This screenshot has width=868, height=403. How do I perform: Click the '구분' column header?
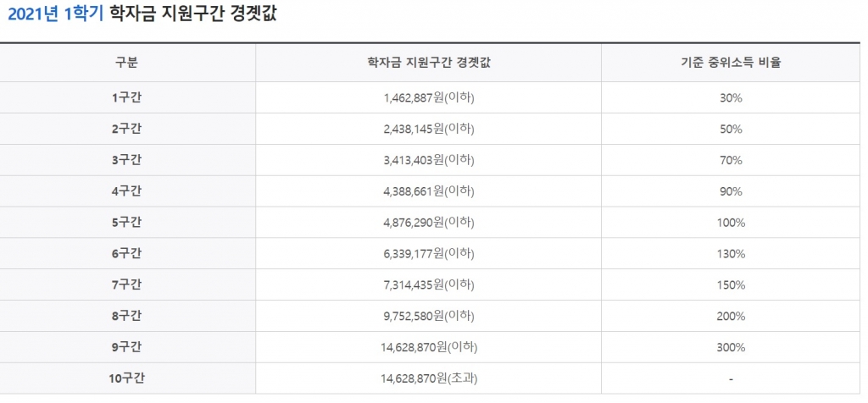[x=127, y=63]
